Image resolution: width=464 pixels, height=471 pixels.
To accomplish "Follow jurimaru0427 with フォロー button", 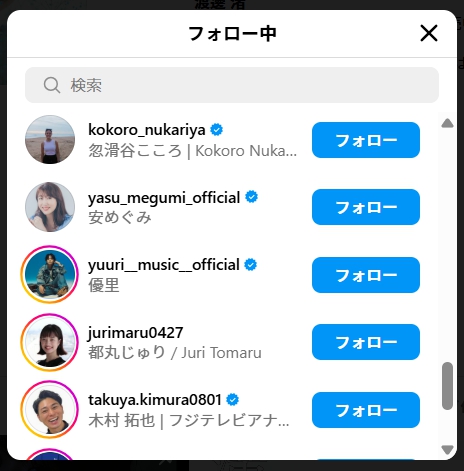I will (366, 342).
